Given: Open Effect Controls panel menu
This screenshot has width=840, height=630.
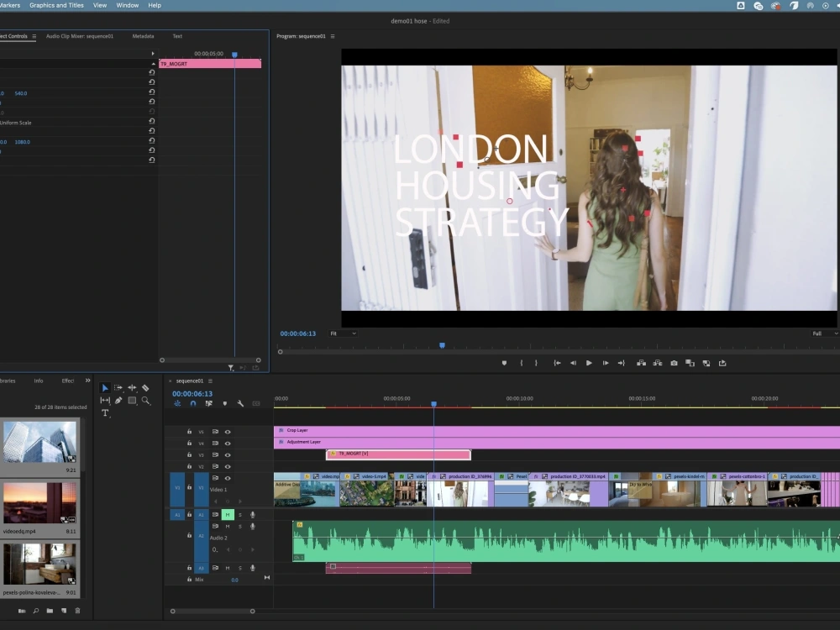Looking at the screenshot, I should coord(34,36).
